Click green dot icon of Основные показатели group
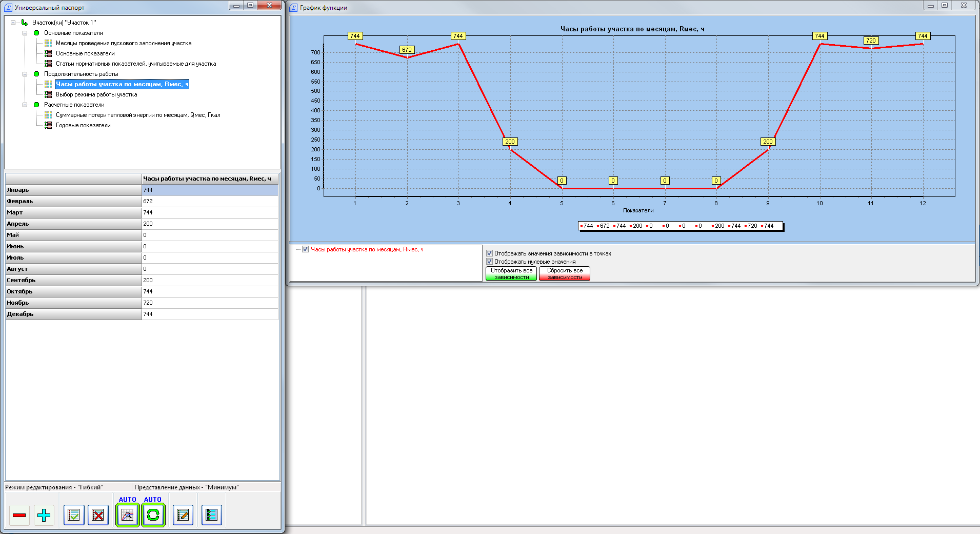Image resolution: width=980 pixels, height=534 pixels. click(x=36, y=33)
